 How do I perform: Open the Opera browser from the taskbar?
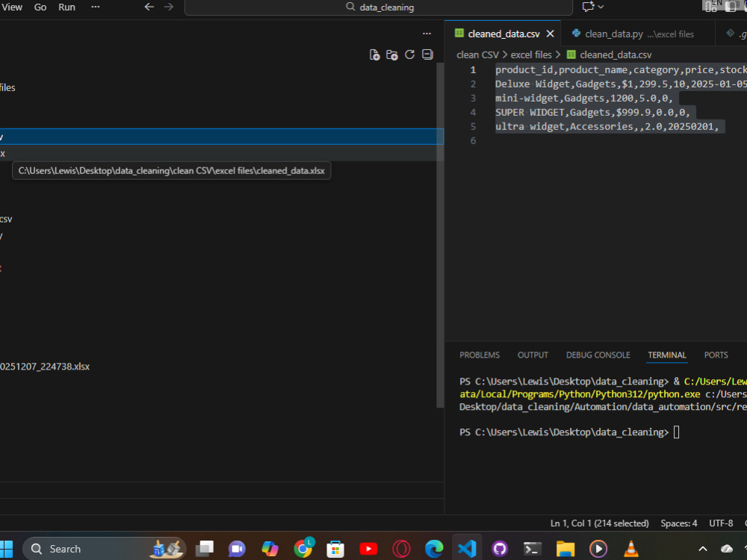pyautogui.click(x=401, y=549)
